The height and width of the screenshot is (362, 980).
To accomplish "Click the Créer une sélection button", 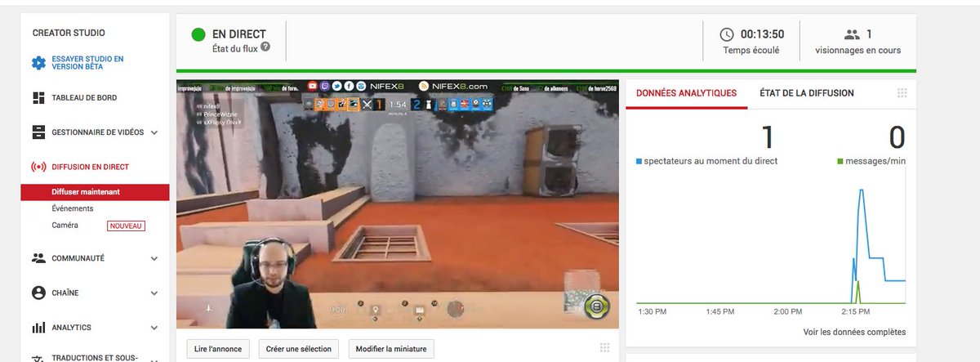I will click(299, 349).
